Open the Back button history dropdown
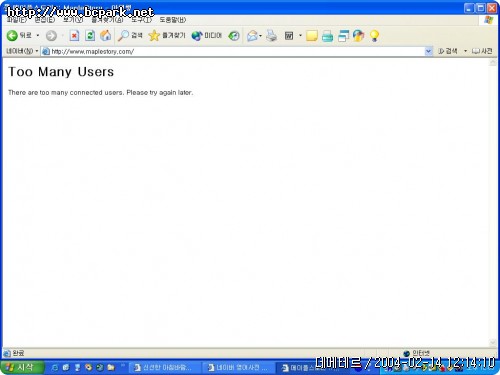500x375 pixels. click(x=38, y=36)
